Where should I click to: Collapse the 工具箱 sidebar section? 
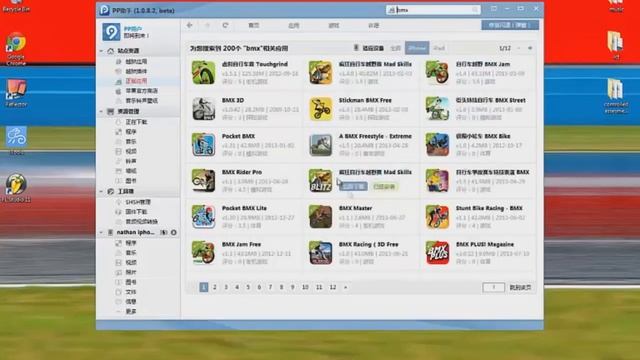pyautogui.click(x=101, y=191)
